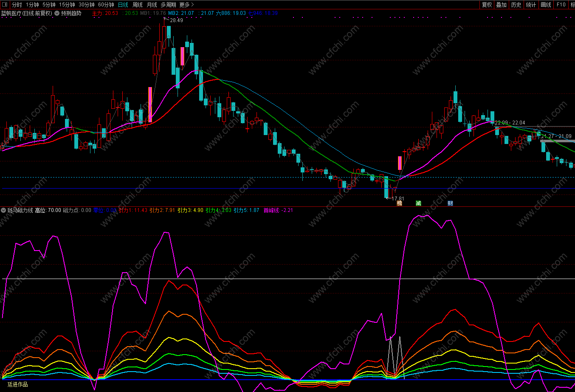The image size is (575, 392).
Task: Expand the 斑马磁力线 sub-indicator dropdown
Action: 3,210
